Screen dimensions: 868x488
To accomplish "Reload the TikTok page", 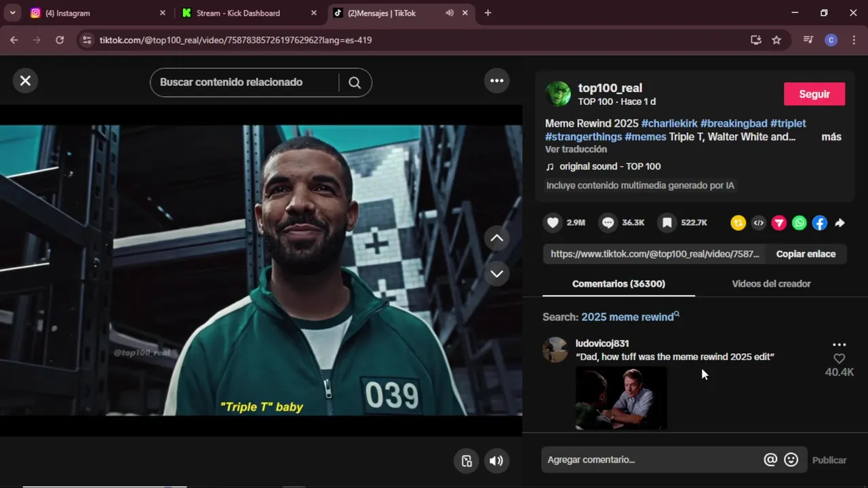I will pyautogui.click(x=60, y=40).
